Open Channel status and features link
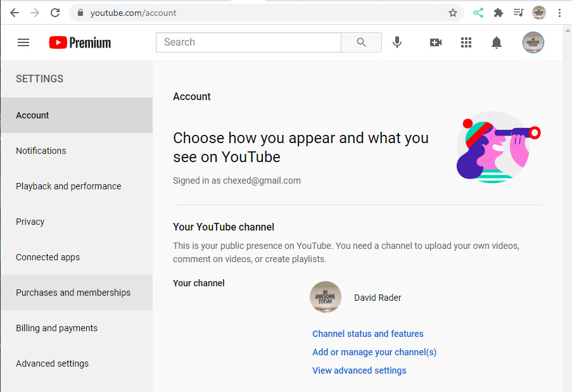 367,334
